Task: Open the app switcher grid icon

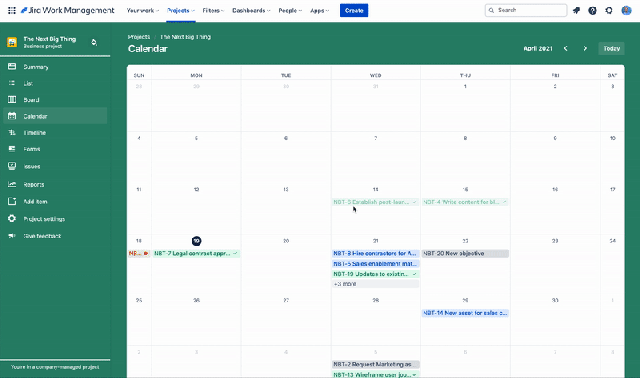Action: tap(12, 11)
